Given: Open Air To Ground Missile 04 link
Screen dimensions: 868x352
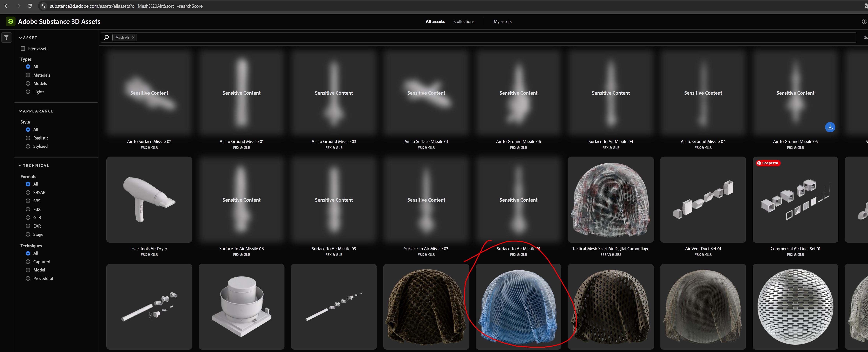Looking at the screenshot, I should coord(703,142).
